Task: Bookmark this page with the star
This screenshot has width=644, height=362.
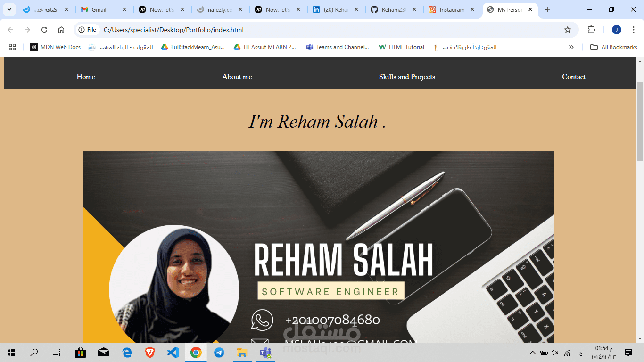Action: pos(568,30)
